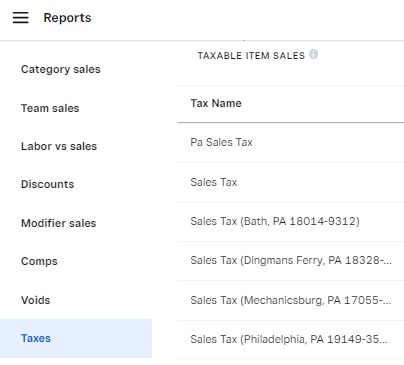Screen dimensions: 404x365
Task: Go to the Discounts report
Action: point(48,184)
